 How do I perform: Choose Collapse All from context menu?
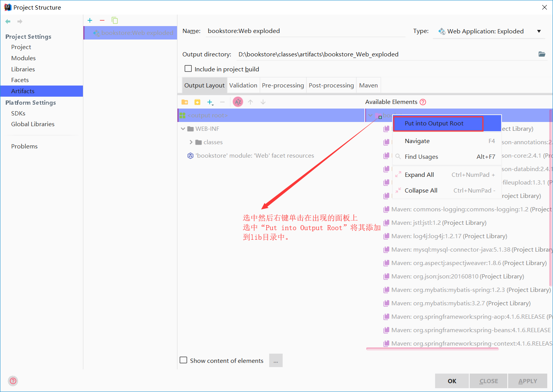tap(447, 191)
